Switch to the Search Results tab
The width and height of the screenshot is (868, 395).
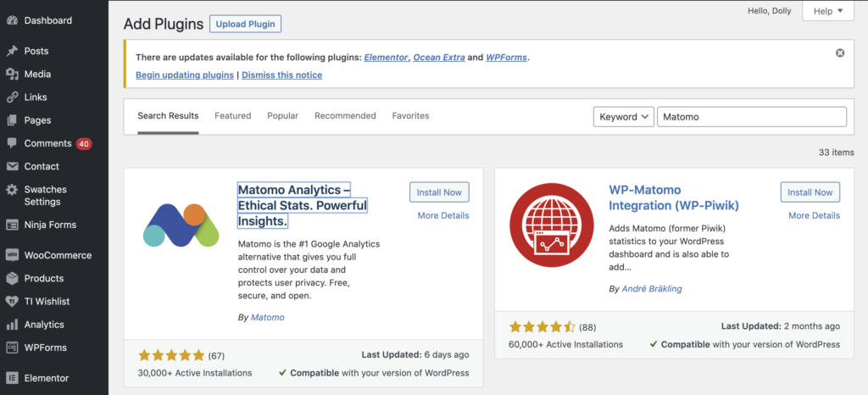pos(168,116)
